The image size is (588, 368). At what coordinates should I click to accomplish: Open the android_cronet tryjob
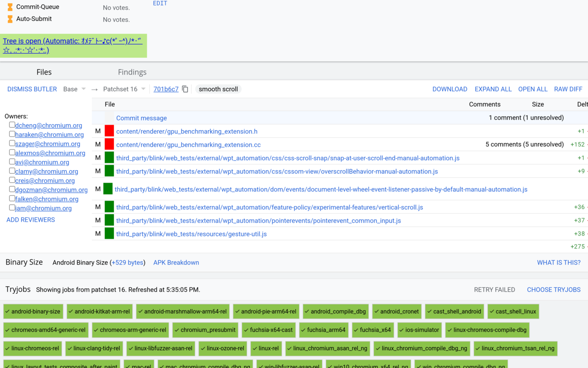coord(397,311)
